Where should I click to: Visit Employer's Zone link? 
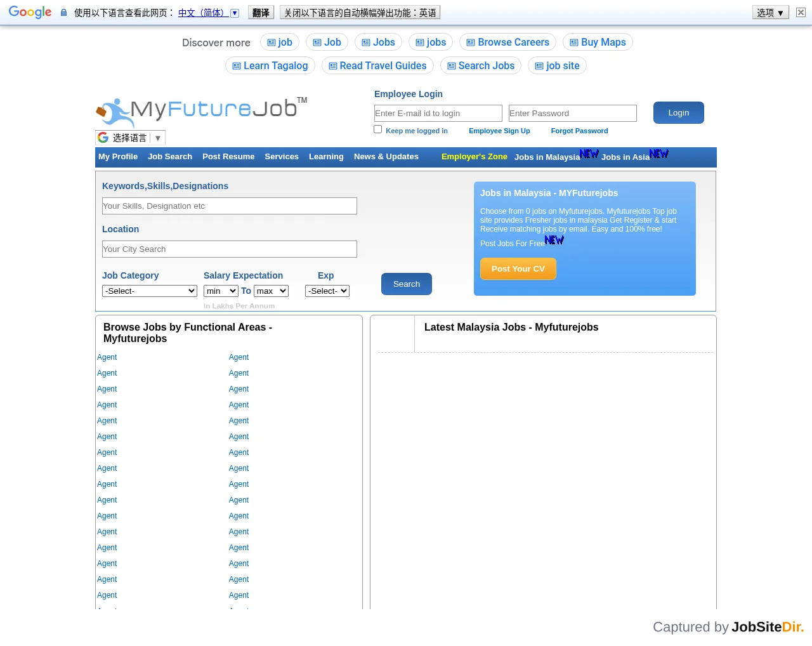pyautogui.click(x=475, y=157)
